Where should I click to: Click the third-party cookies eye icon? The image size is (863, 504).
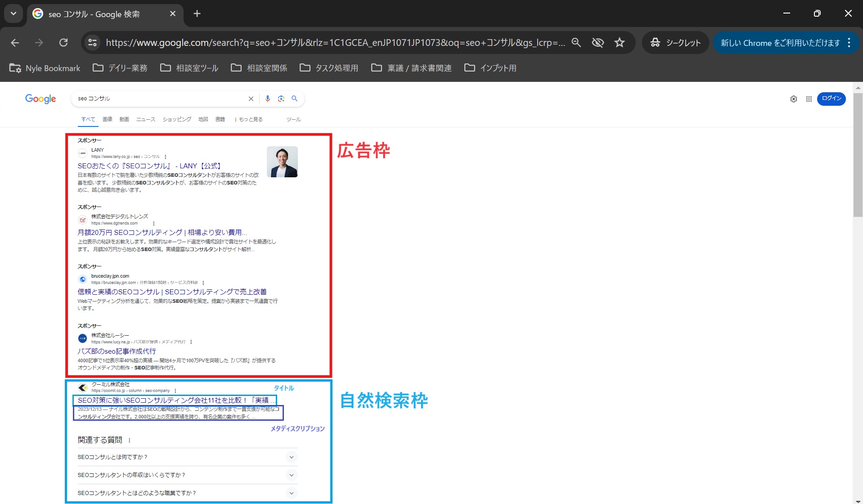click(598, 43)
